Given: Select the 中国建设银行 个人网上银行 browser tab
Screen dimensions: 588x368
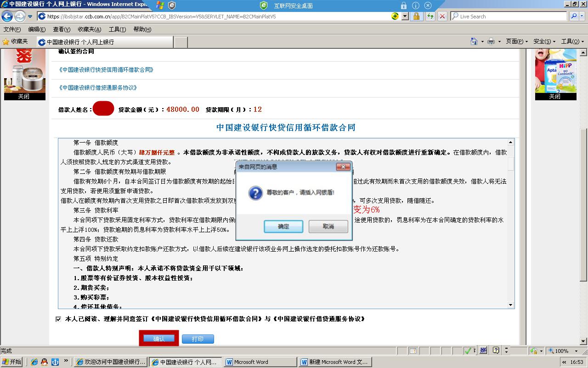Looking at the screenshot, I should [x=105, y=42].
